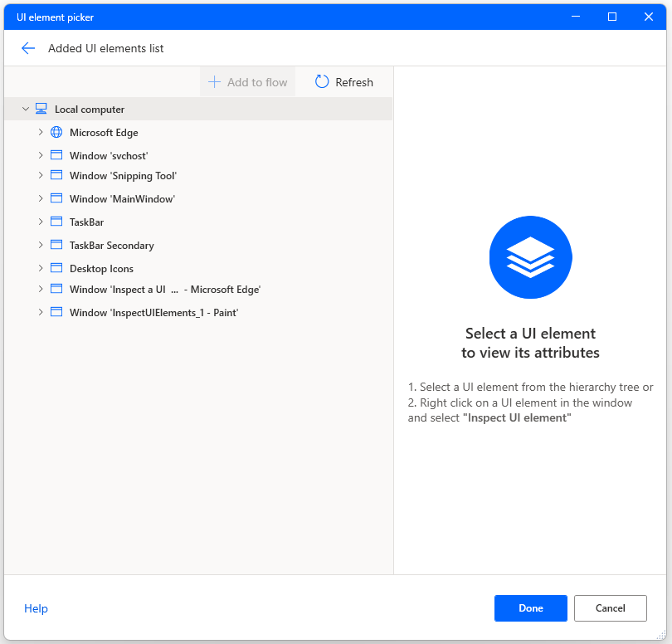Click the Local computer monitor icon
Viewport: 672px width, 644px height.
coord(41,109)
